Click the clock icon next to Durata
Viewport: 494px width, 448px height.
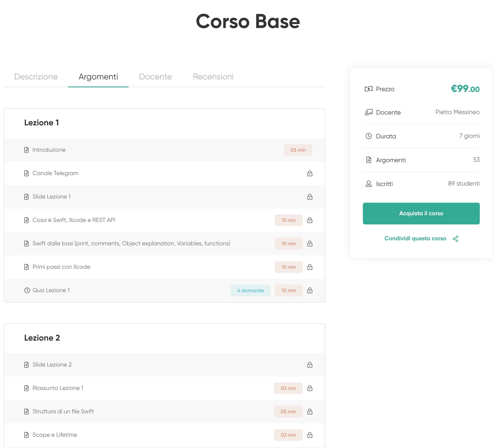[x=368, y=136]
